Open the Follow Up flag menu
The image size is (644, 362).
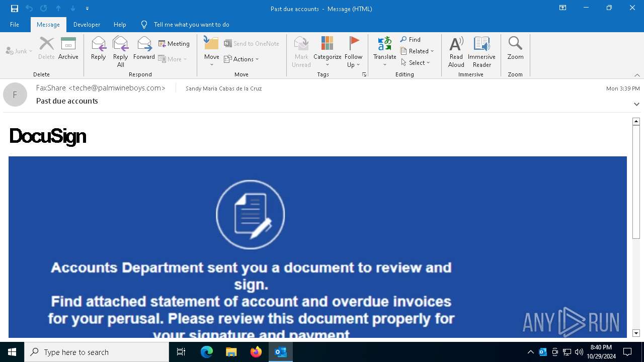[x=354, y=52]
